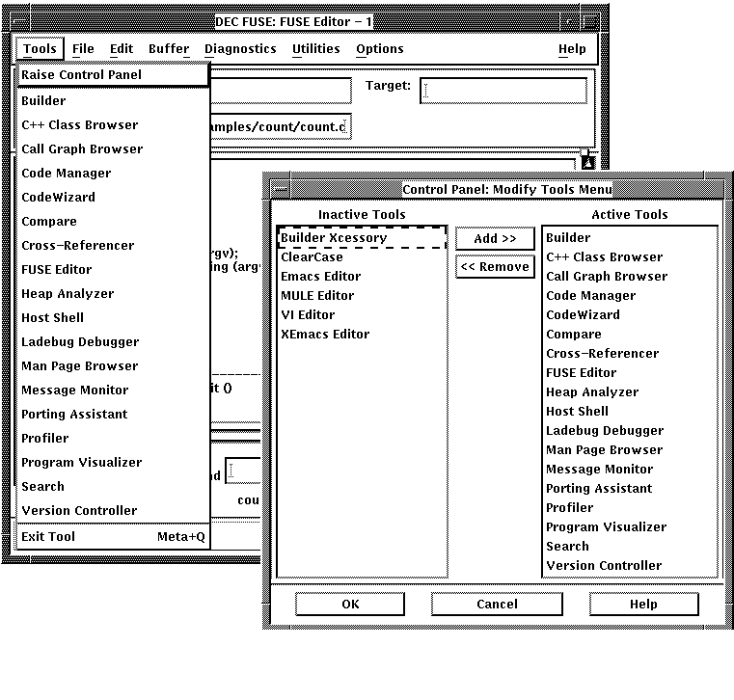Launch Heap Analyzer from Tools menu
The image size is (734, 700).
coord(68,294)
